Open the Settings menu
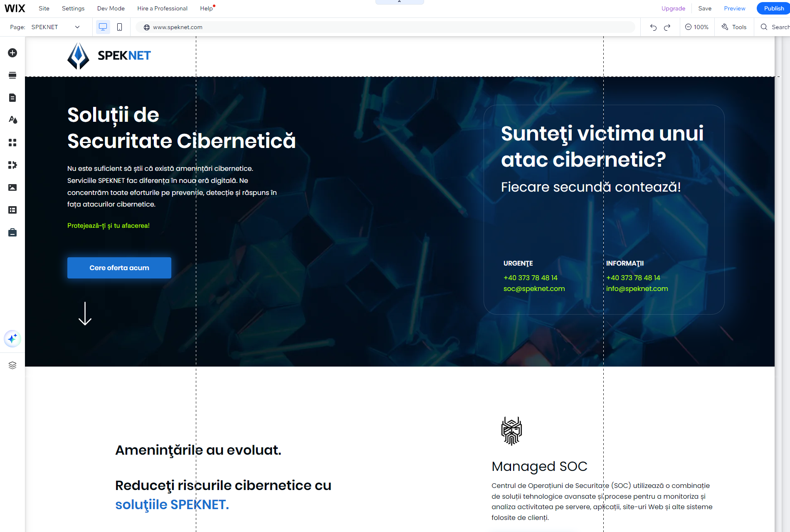The width and height of the screenshot is (790, 532). pyautogui.click(x=73, y=8)
